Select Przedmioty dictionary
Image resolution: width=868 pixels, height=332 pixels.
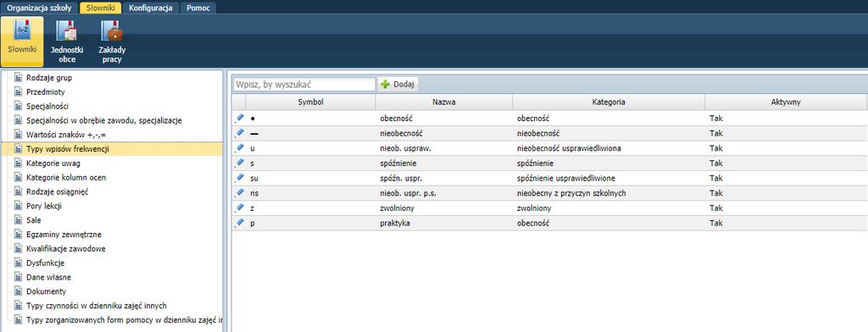(46, 91)
